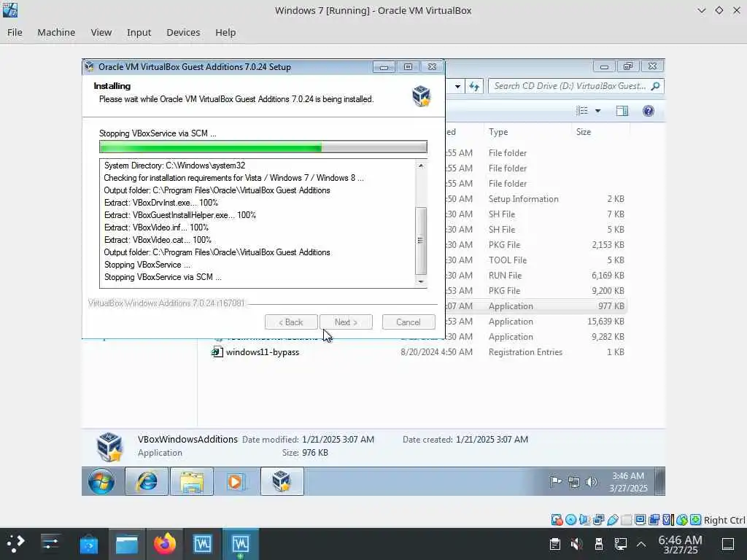Image resolution: width=747 pixels, height=560 pixels.
Task: Click the network adapters indicator icon
Action: tap(599, 520)
